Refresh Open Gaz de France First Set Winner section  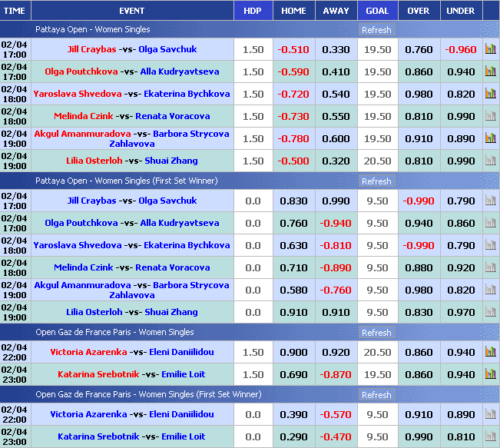pos(376,395)
